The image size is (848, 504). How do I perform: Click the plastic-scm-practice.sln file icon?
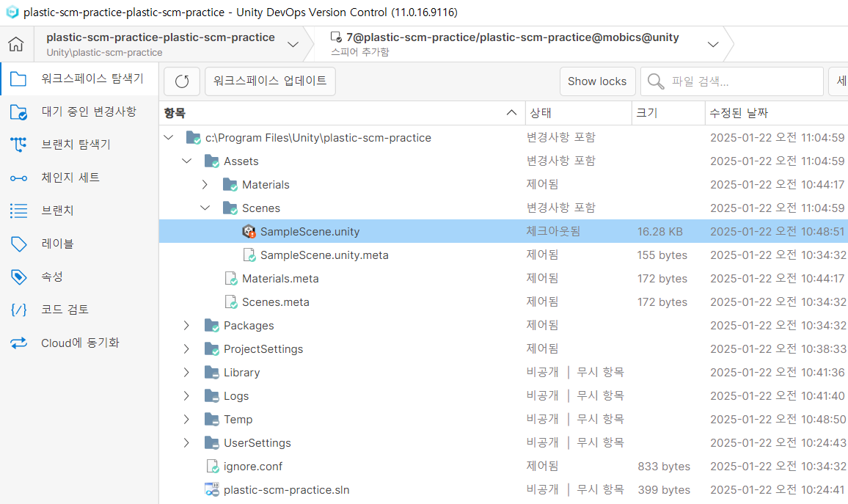point(212,490)
